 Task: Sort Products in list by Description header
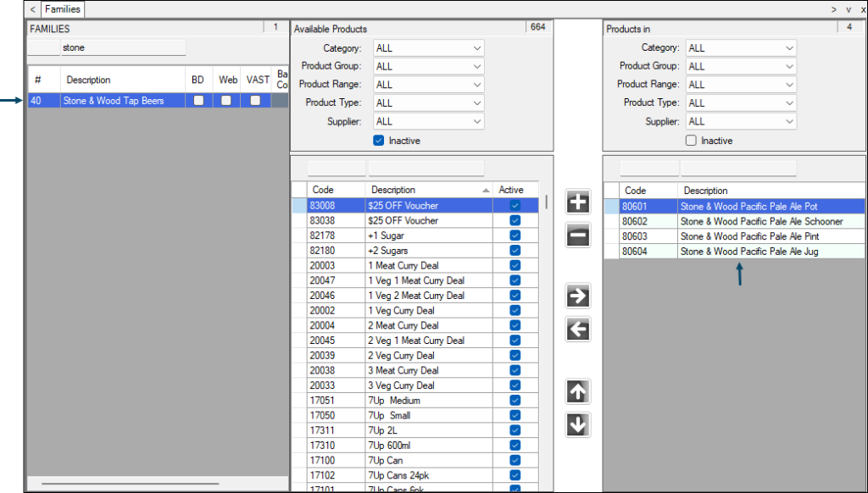click(x=771, y=191)
